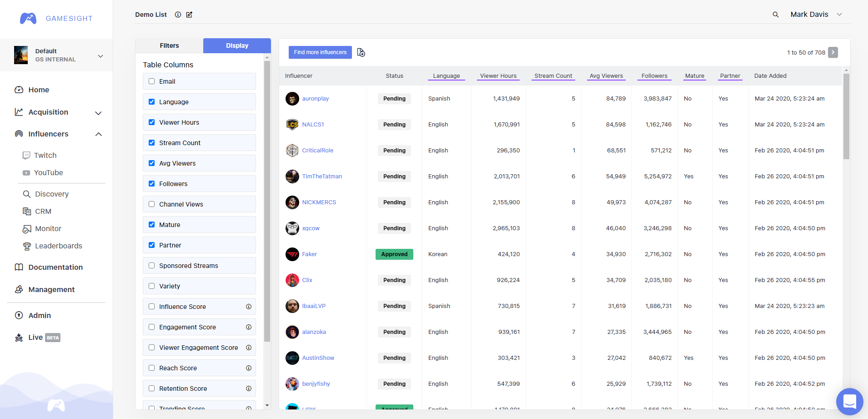Show info for Retention Score
Image resolution: width=868 pixels, height=419 pixels.
tap(249, 389)
